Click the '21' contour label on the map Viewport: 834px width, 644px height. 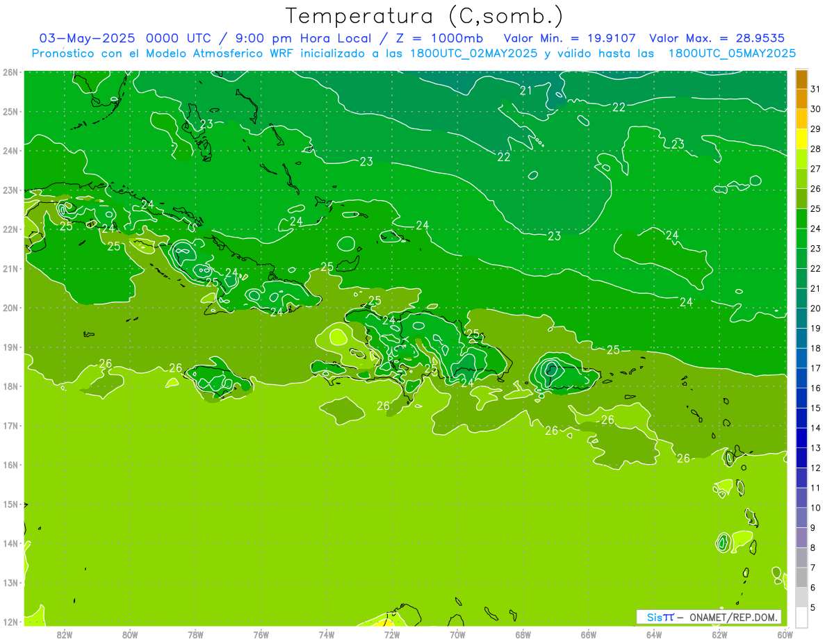[x=526, y=90]
